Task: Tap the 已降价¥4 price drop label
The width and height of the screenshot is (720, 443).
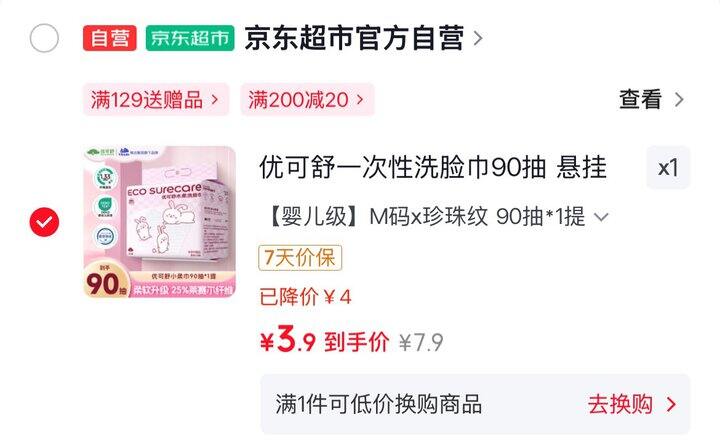Action: (305, 297)
